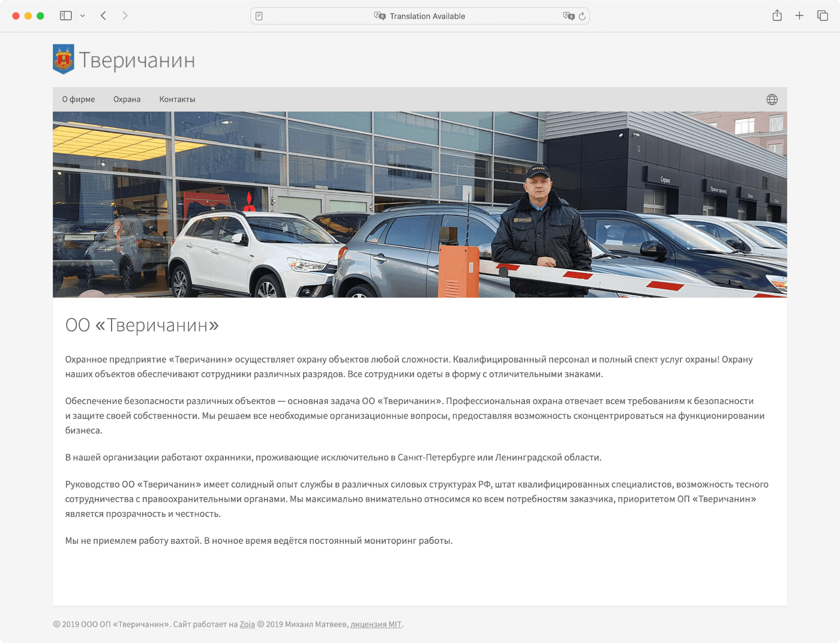Open the translate page icon
Viewport: 840px width, 643px height.
[568, 16]
